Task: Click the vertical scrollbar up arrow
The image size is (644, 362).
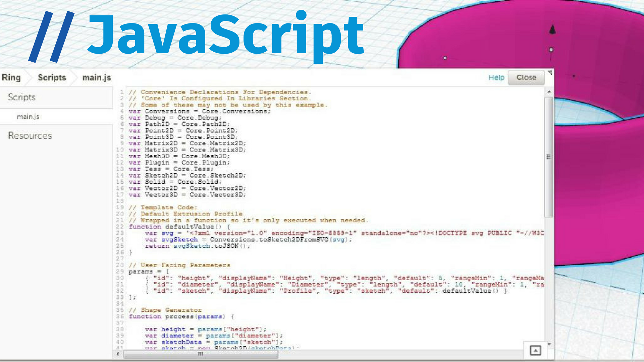Action: (x=549, y=92)
